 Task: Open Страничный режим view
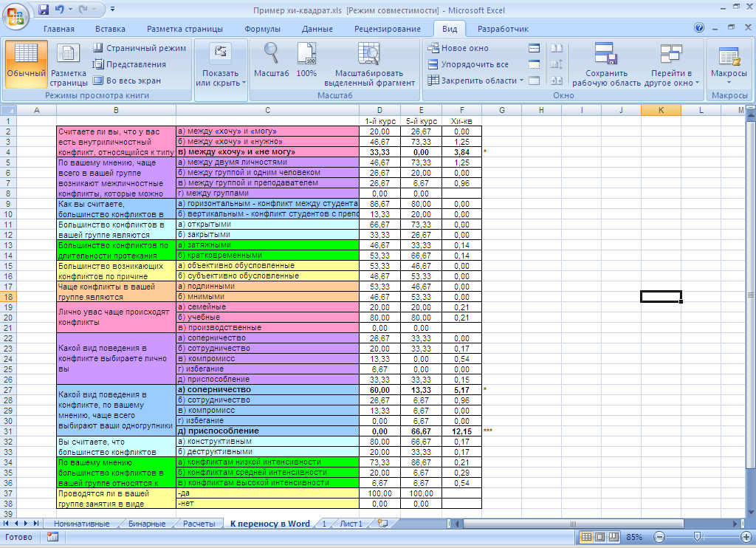(x=140, y=48)
